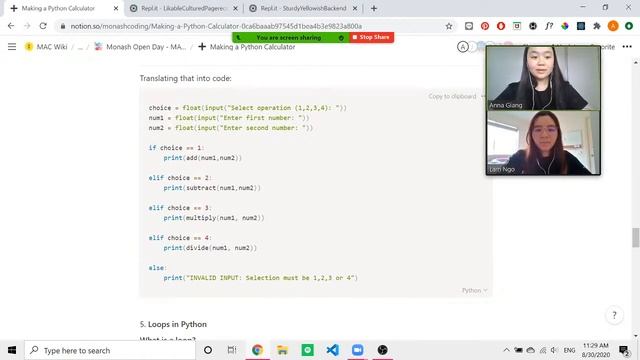
Task: Open the black circular app on taskbar
Action: coord(382,350)
